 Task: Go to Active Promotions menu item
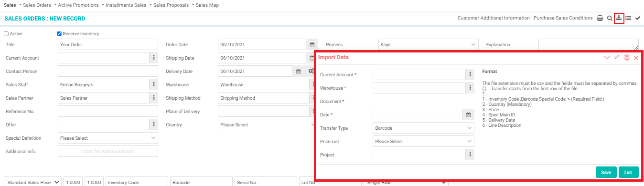pos(78,5)
